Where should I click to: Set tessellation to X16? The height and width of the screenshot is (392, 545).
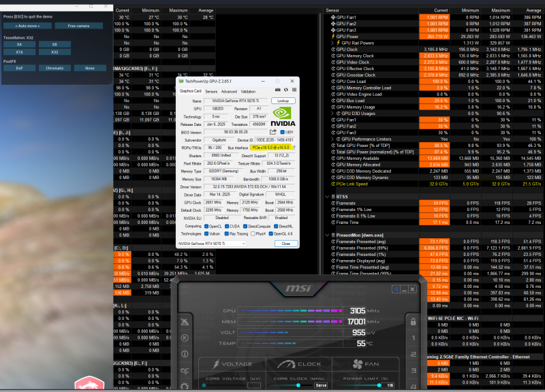(20, 52)
